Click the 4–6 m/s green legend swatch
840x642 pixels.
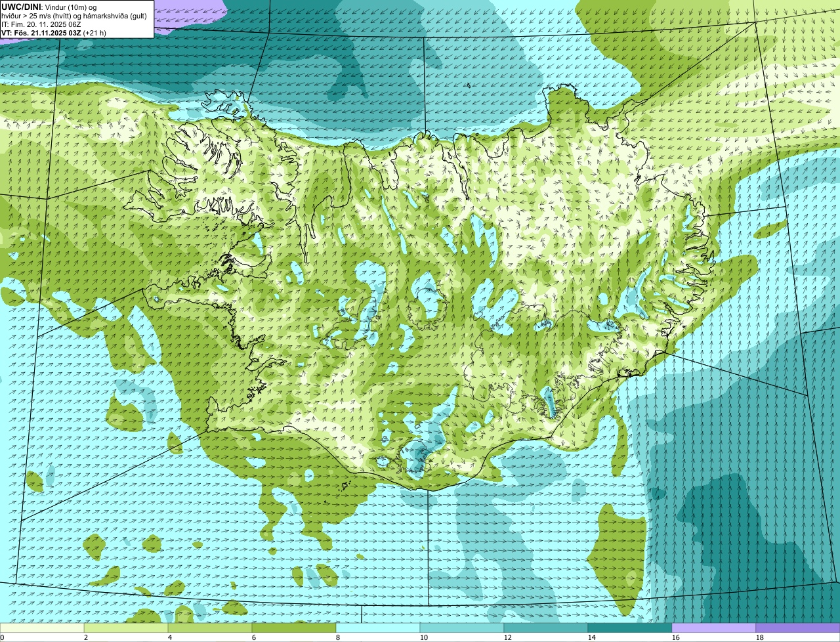tap(210, 628)
